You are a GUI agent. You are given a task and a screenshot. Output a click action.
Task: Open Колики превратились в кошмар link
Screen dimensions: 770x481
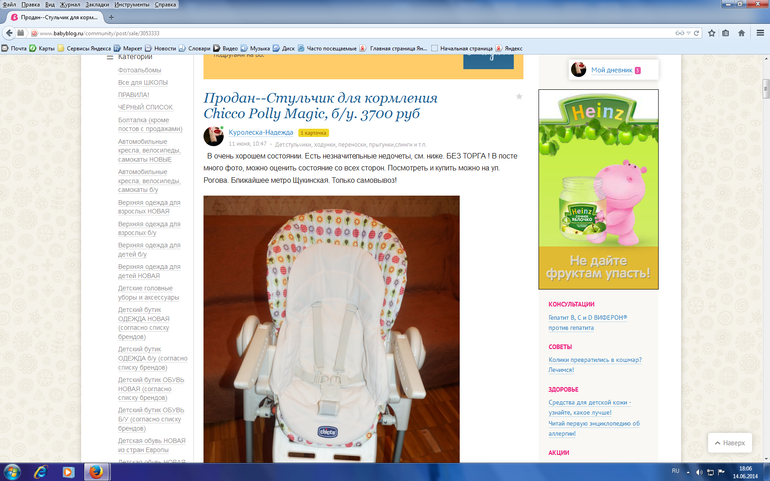pyautogui.click(x=595, y=365)
